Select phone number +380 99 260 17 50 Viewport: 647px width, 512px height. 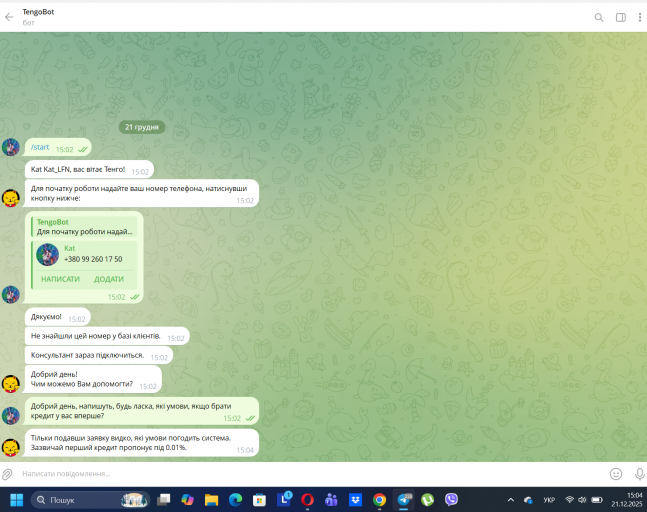pyautogui.click(x=93, y=259)
